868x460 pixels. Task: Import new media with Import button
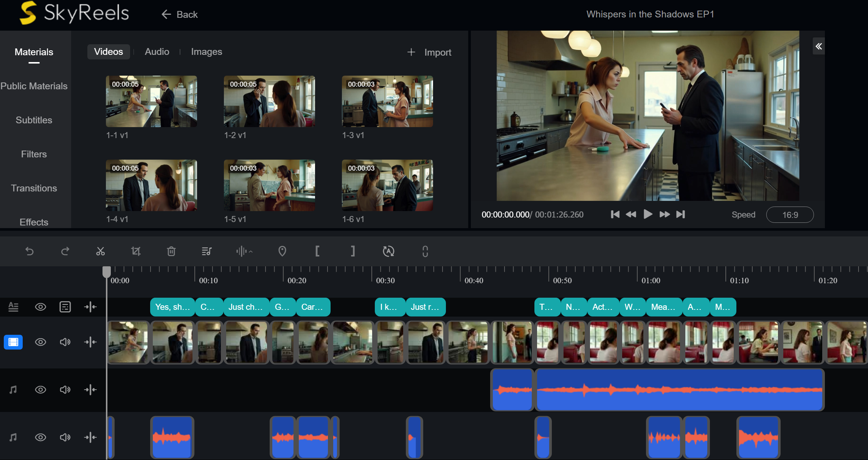429,52
